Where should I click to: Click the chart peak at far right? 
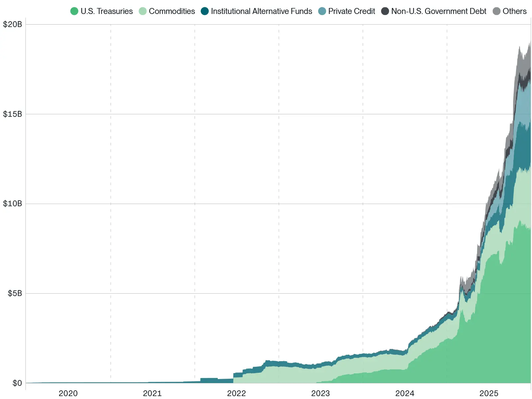(x=529, y=42)
